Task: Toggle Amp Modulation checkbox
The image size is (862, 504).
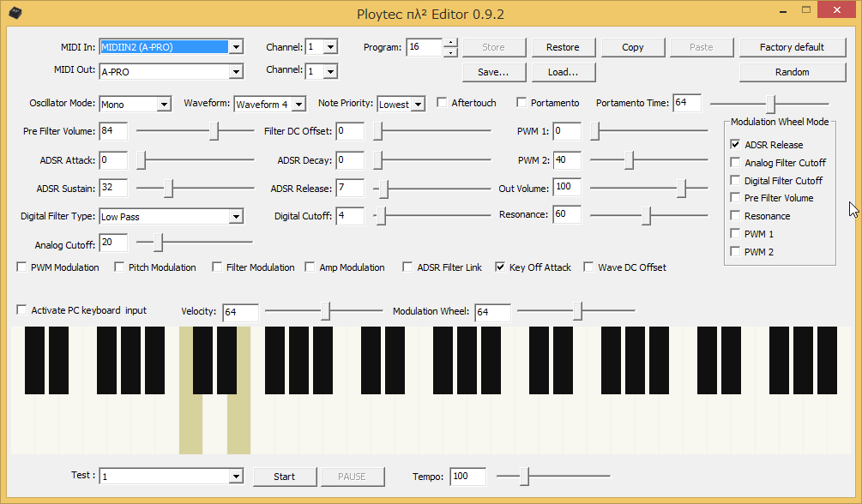Action: tap(310, 267)
